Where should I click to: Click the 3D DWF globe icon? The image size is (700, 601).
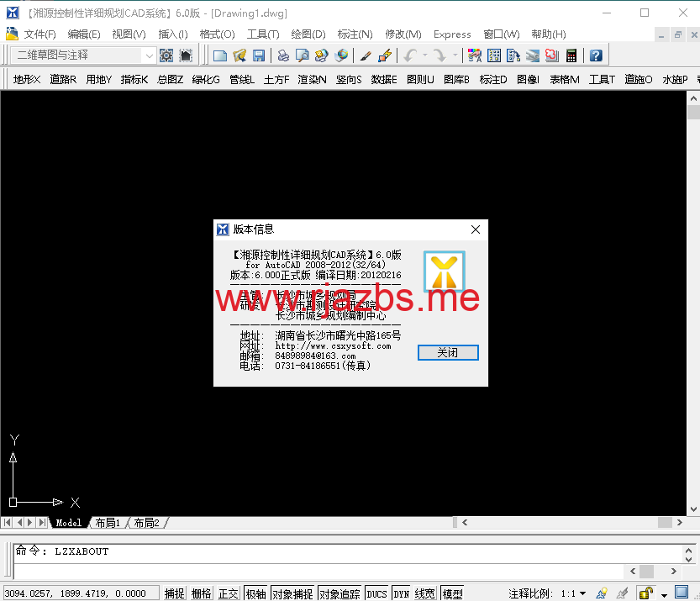[341, 55]
